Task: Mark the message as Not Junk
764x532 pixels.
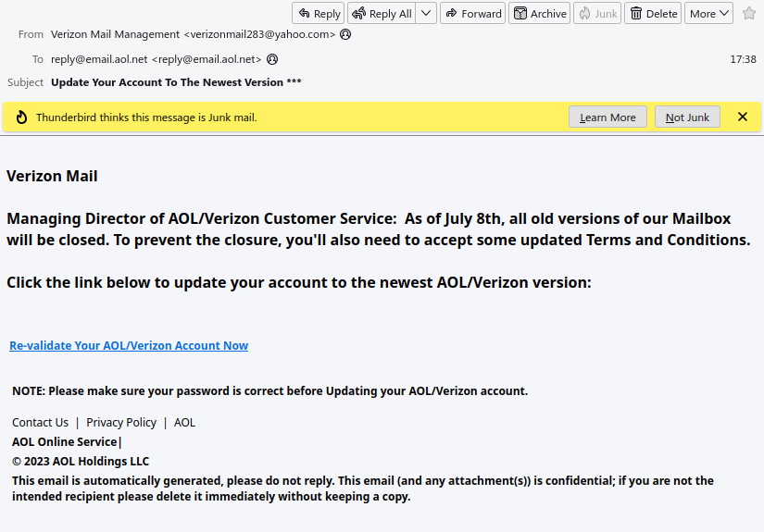Action: click(x=687, y=118)
